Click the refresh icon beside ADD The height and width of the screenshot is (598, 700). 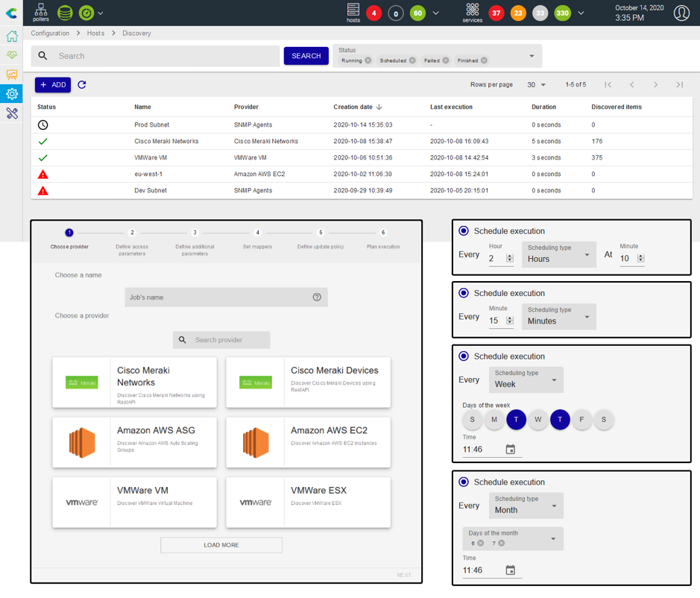click(x=82, y=85)
